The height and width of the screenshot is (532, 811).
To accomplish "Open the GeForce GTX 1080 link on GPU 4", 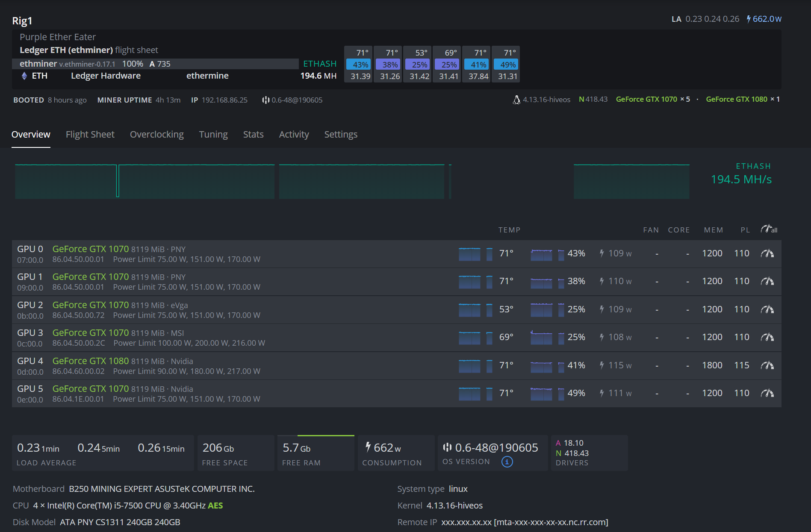I will (x=91, y=361).
